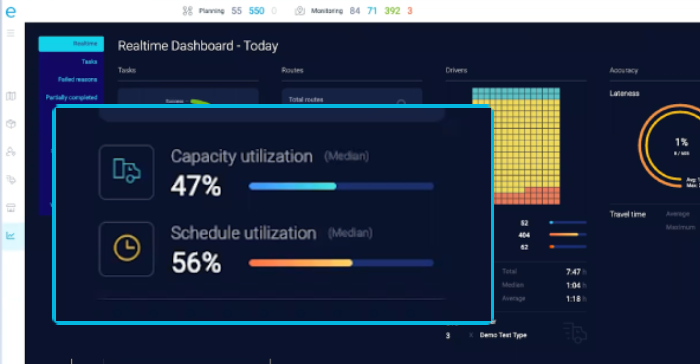Click the 47% capacity value
This screenshot has height=364, width=700.
[x=196, y=186]
